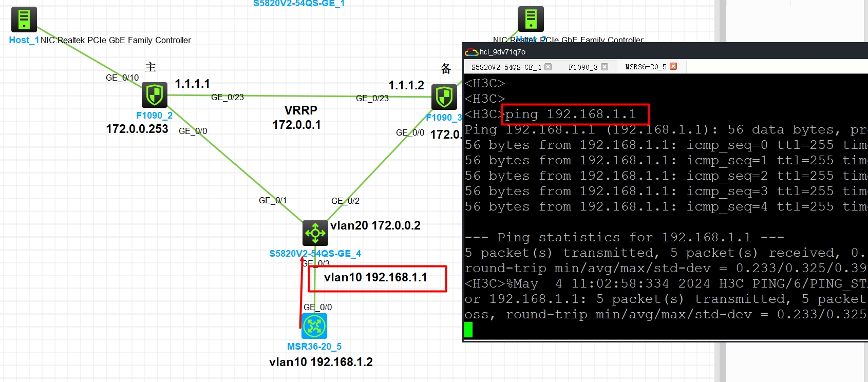This screenshot has width=868, height=382.
Task: Click the GE_0/0 port label above MSR36-20_5
Action: click(x=318, y=307)
